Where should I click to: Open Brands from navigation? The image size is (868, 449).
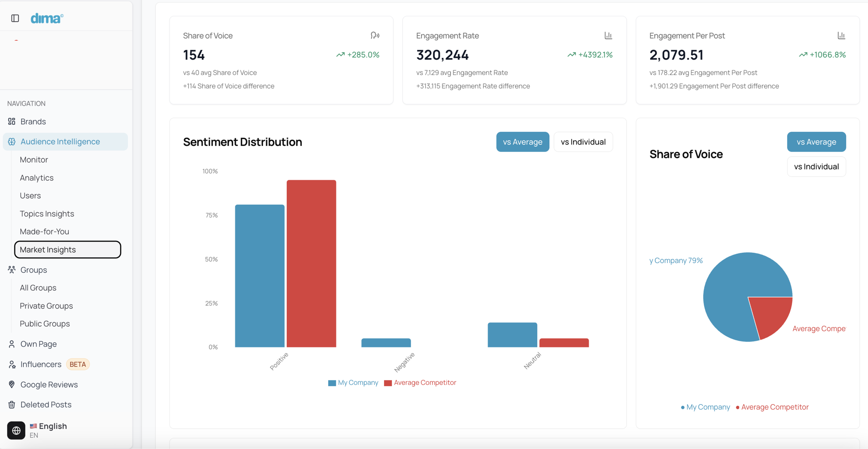pos(33,121)
